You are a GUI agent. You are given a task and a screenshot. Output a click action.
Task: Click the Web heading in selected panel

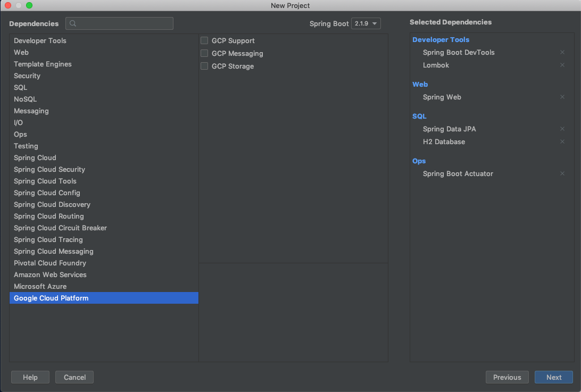420,84
